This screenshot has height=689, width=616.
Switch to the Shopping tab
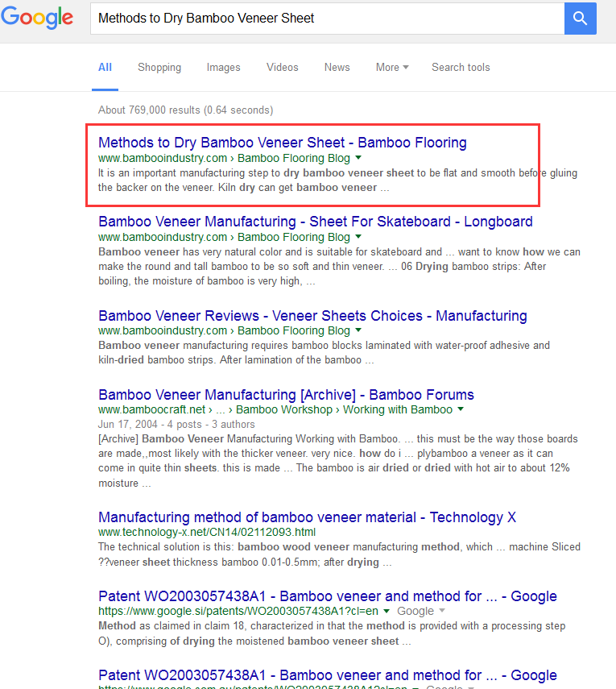pyautogui.click(x=159, y=67)
